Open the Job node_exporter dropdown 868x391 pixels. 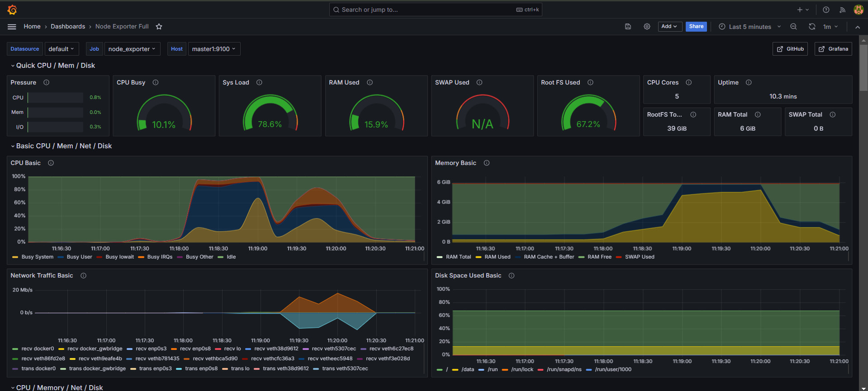click(133, 49)
